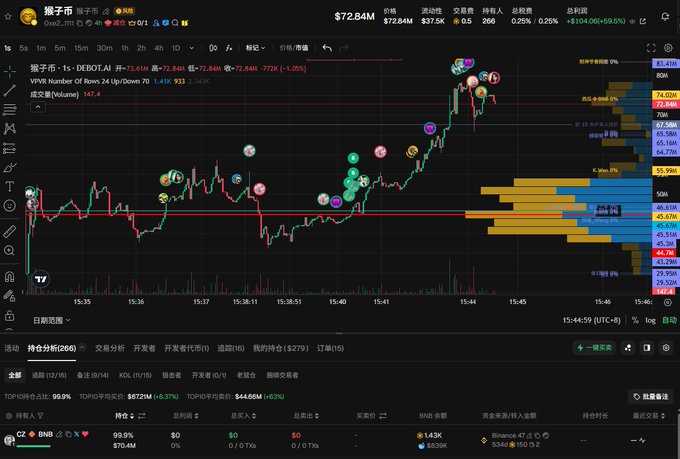
Task: Open the share icon next to total profit
Action: click(643, 21)
